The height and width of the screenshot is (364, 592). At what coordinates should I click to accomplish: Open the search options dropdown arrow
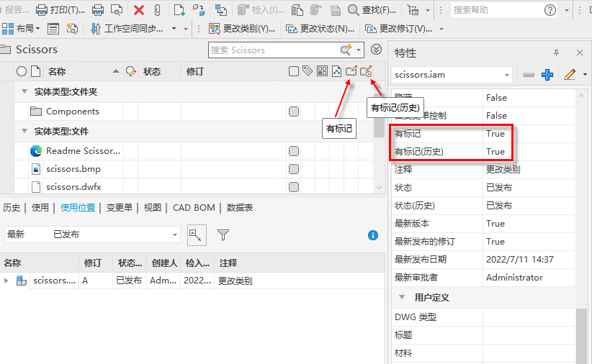point(359,50)
